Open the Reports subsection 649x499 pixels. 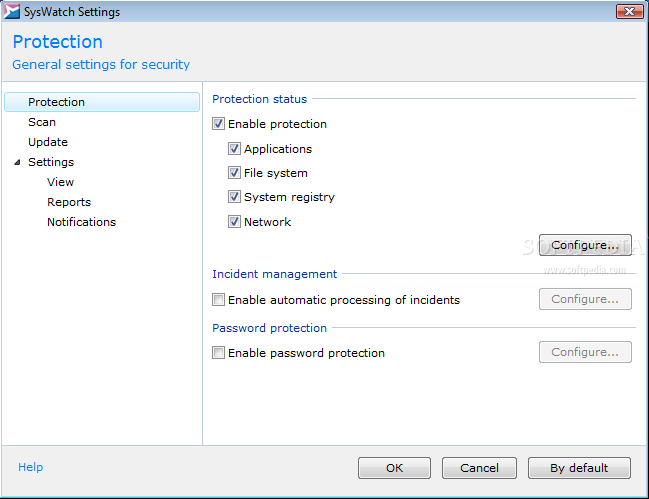69,202
